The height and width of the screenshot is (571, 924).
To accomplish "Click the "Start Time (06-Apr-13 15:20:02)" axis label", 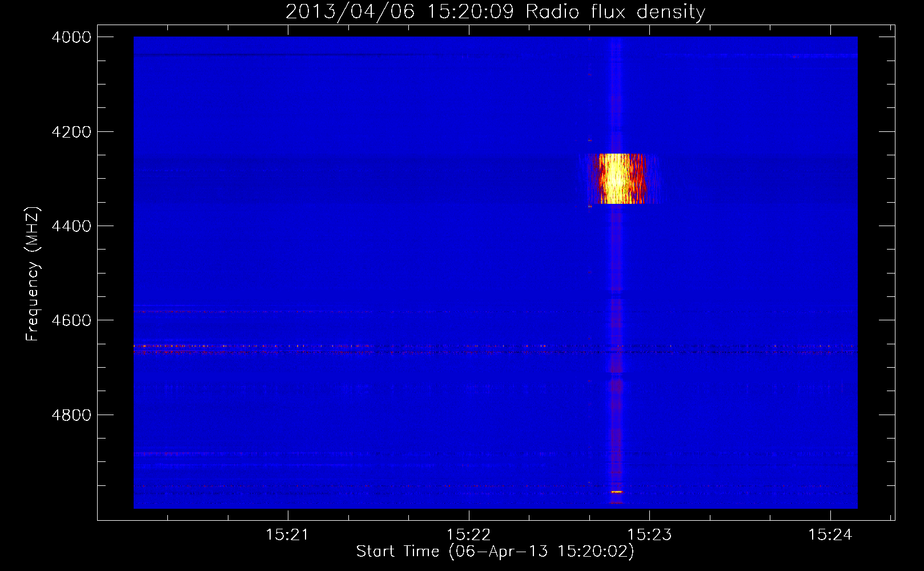I will (495, 552).
